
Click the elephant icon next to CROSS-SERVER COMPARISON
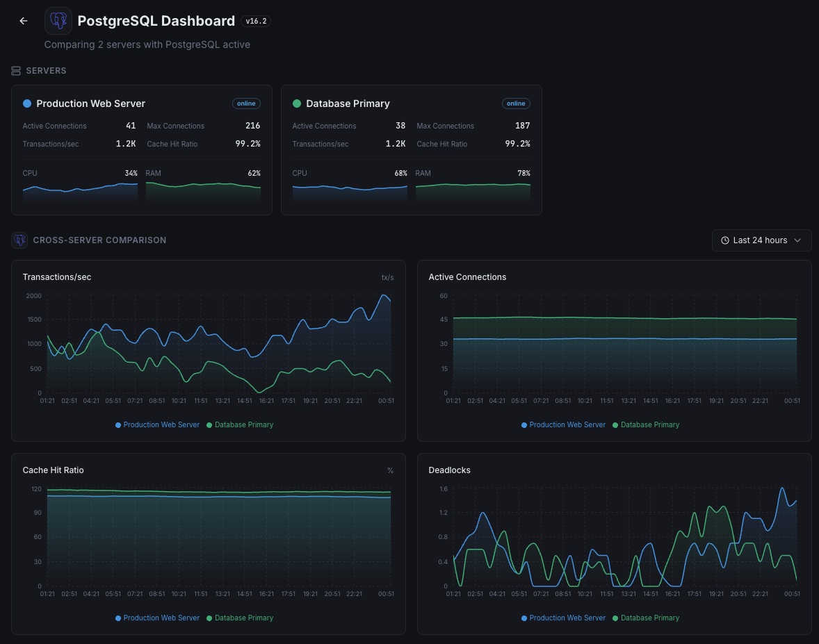click(x=19, y=240)
